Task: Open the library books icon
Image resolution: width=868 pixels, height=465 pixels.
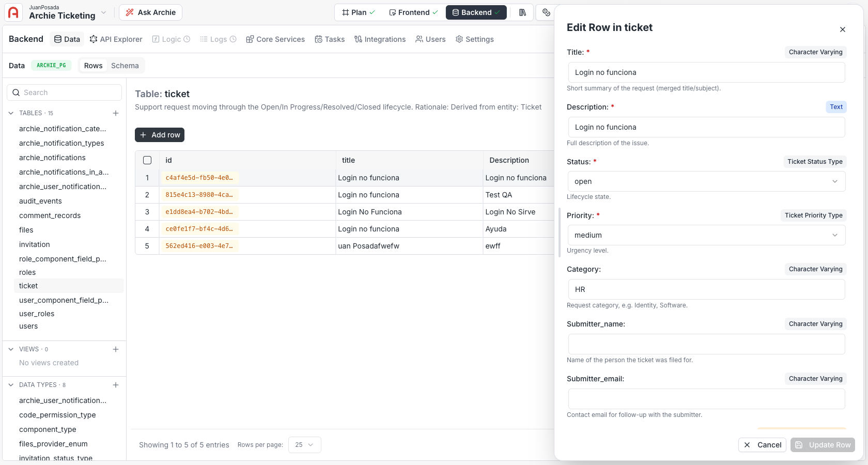Action: 522,12
